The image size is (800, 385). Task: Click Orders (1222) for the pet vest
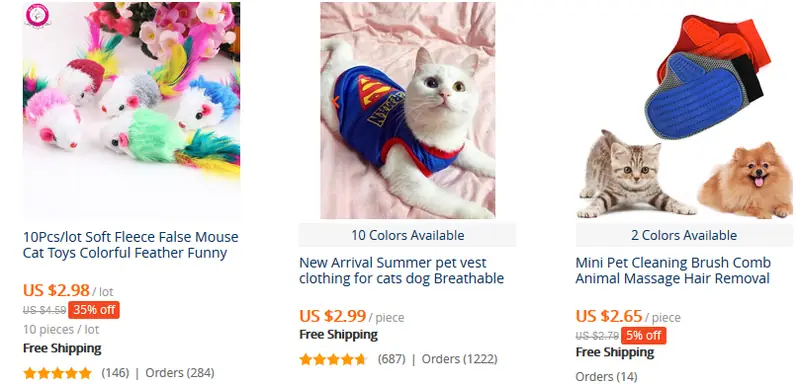pyautogui.click(x=459, y=360)
